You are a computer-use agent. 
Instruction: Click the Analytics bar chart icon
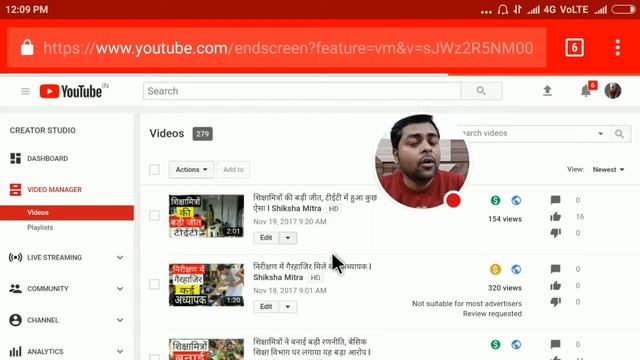click(16, 351)
